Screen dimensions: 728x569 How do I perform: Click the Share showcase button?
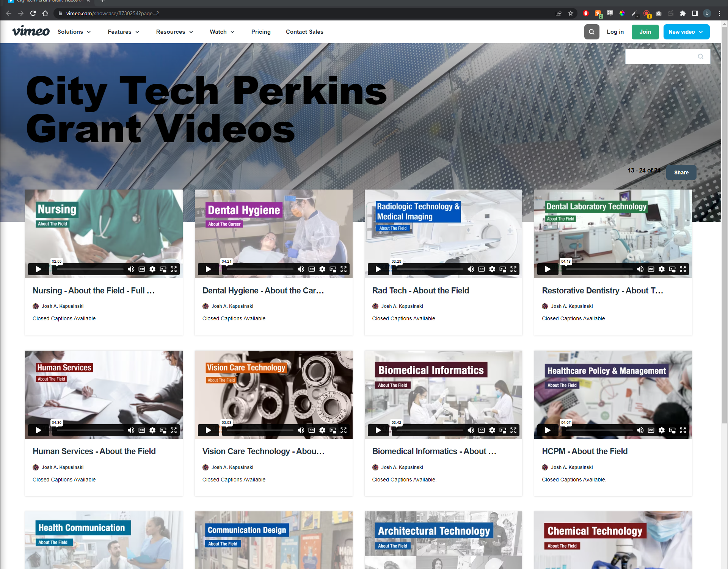[681, 172]
